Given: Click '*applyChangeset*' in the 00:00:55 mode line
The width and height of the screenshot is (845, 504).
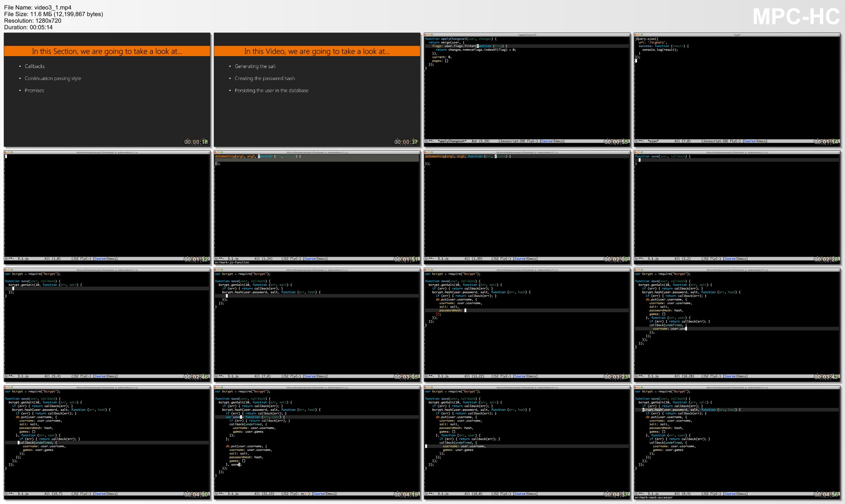Looking at the screenshot, I should click(452, 141).
